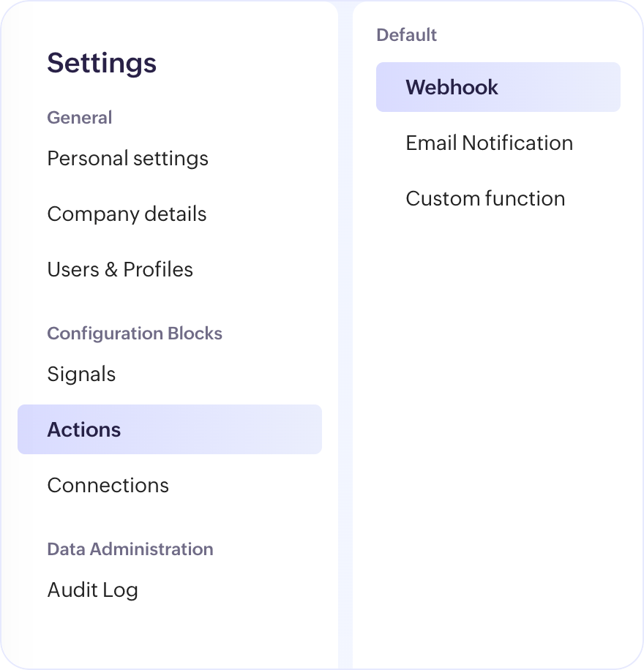The width and height of the screenshot is (644, 670).
Task: Open Custom function below Email Notification
Action: click(x=485, y=198)
